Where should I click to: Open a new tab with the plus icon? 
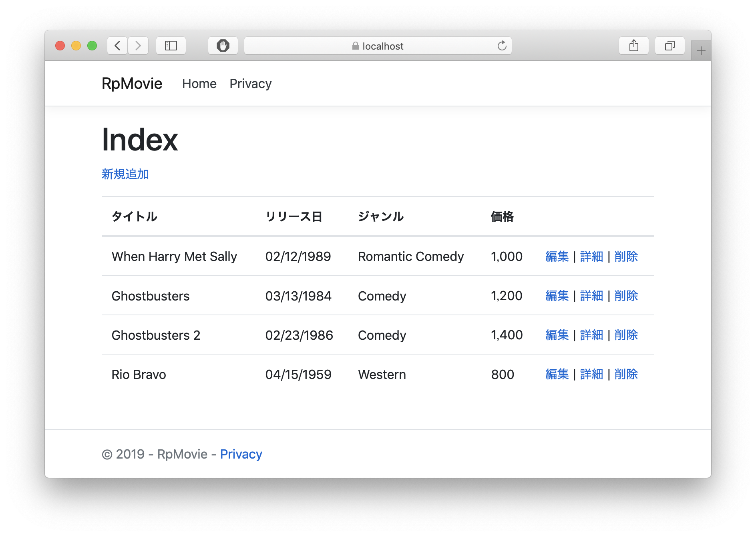701,50
